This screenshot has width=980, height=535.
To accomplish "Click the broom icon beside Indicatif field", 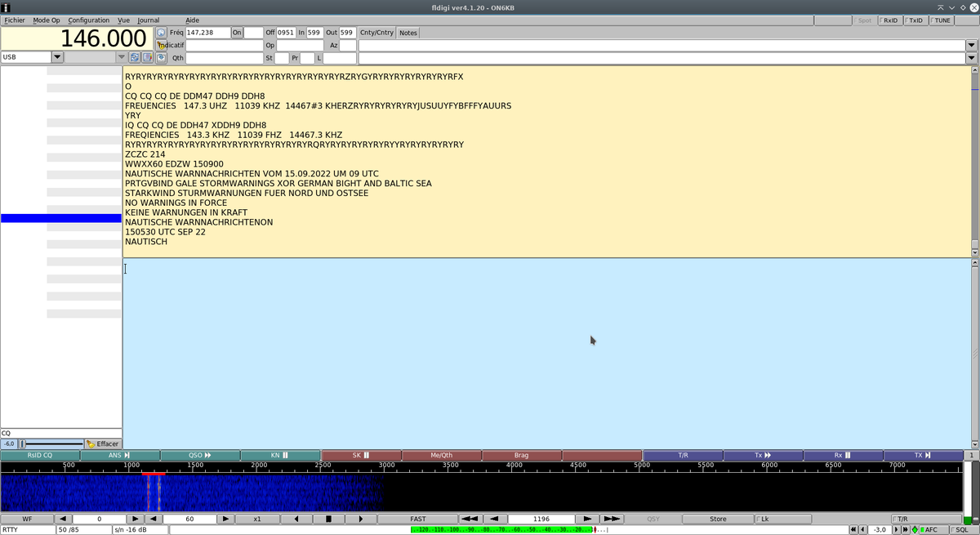I will click(x=161, y=45).
